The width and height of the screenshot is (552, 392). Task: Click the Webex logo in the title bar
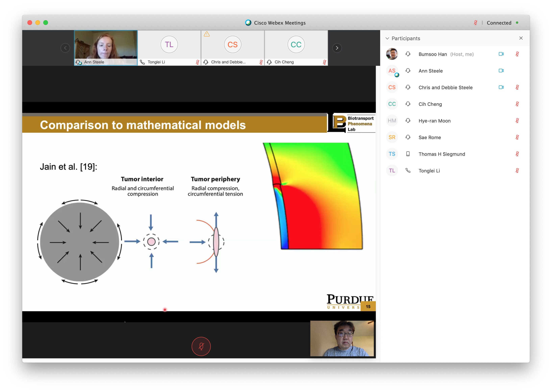(248, 23)
